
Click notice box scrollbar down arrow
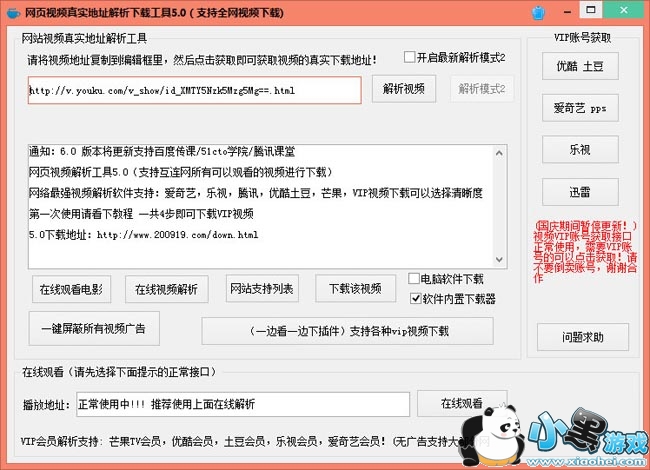coord(499,260)
